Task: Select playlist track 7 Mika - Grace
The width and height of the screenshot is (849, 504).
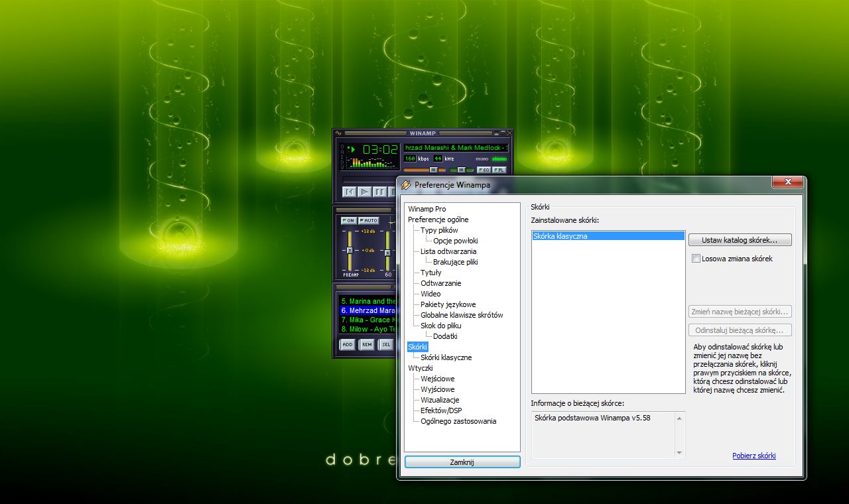Action: point(369,320)
